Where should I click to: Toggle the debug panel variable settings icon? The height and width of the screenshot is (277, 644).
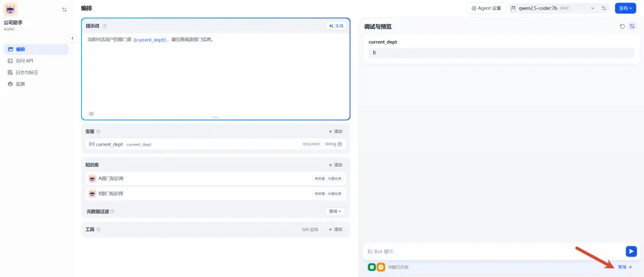click(x=632, y=26)
